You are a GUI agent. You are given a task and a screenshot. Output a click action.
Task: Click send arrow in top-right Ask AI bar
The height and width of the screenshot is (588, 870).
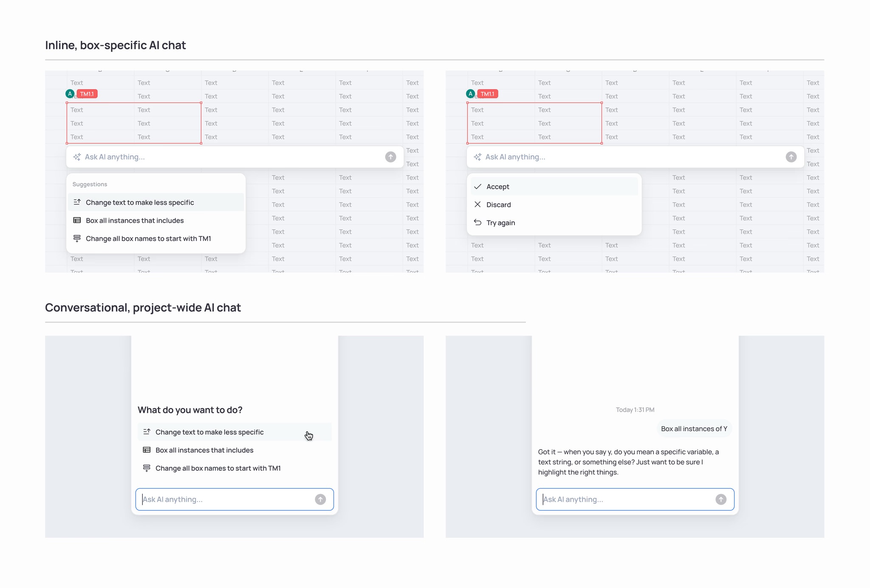point(791,157)
